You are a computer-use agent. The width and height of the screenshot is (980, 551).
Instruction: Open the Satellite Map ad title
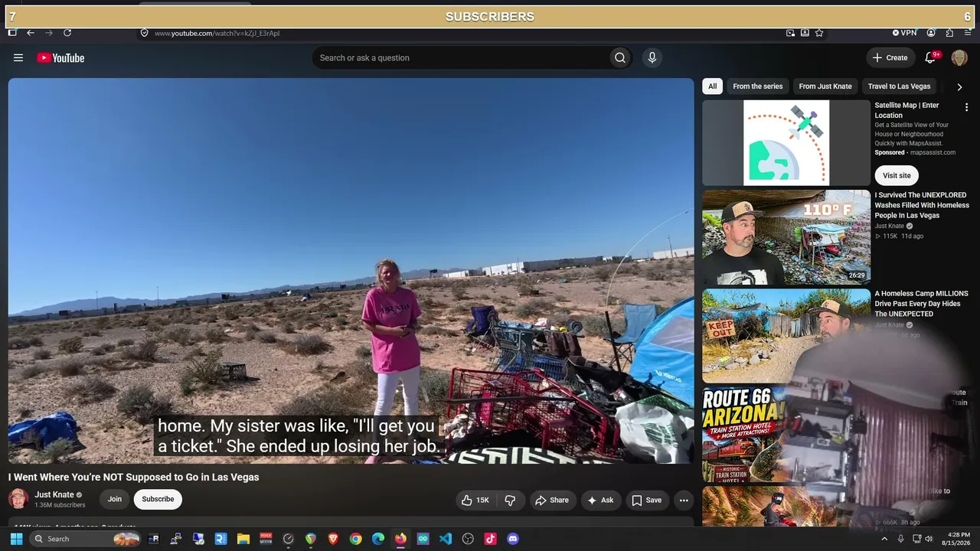pos(907,110)
